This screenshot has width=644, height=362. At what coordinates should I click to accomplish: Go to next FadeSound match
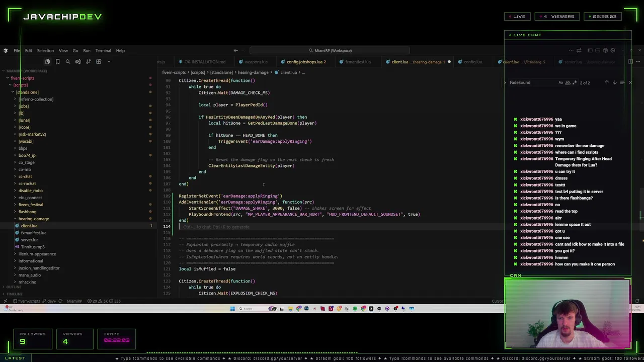click(614, 82)
